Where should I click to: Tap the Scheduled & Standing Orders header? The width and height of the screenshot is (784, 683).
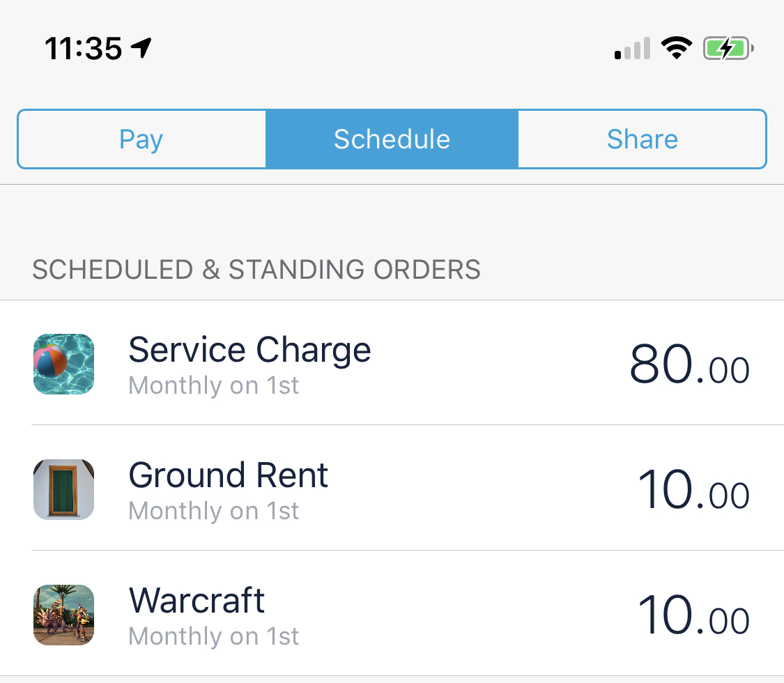pos(256,270)
